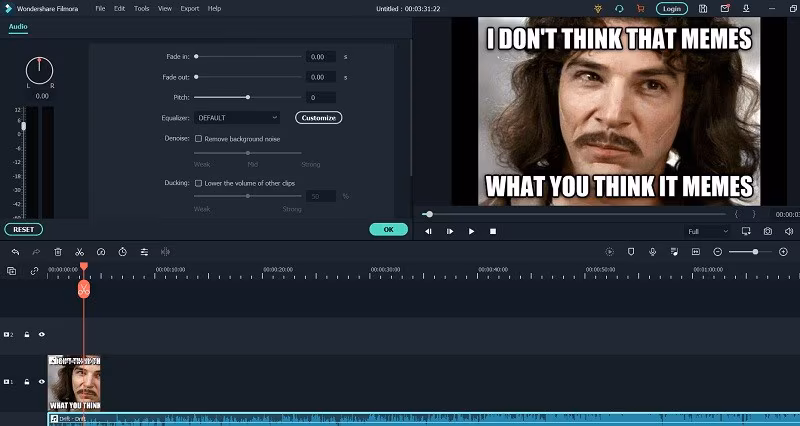800x426 pixels.
Task: Click the preview volume speaker icon
Action: point(789,231)
